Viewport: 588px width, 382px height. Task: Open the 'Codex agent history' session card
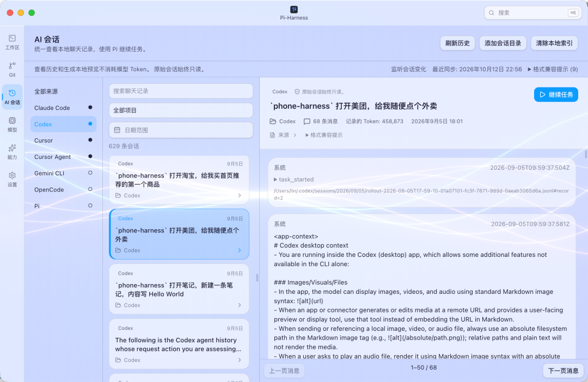[x=179, y=343]
